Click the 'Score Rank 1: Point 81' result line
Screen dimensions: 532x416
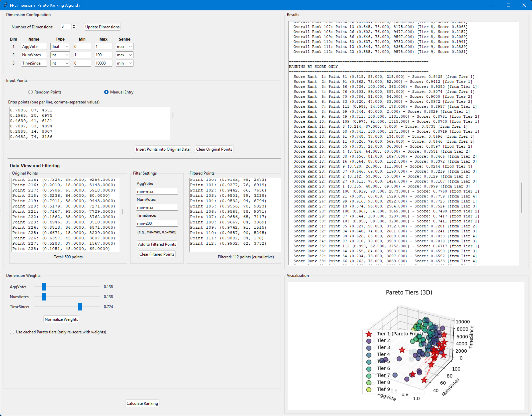pos(384,76)
